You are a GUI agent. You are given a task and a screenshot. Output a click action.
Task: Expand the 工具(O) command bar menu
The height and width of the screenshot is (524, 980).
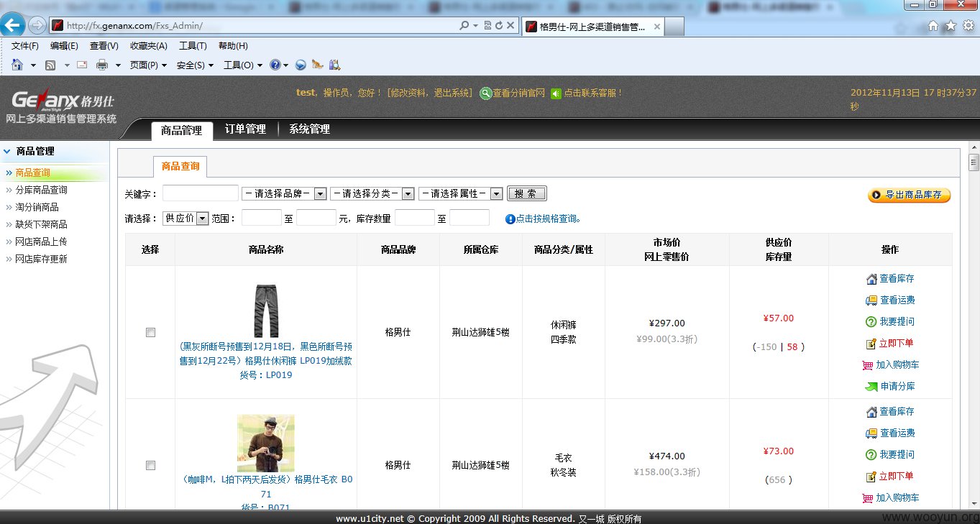[x=242, y=65]
